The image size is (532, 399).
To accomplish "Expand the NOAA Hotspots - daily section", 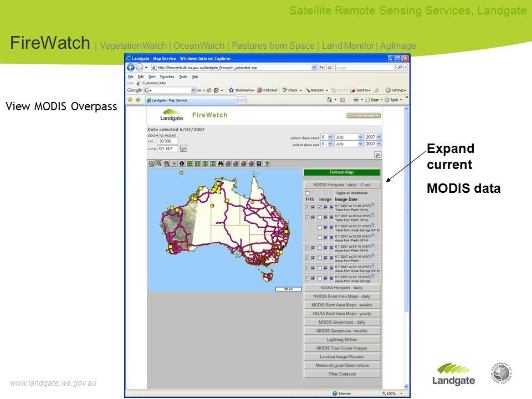I will point(342,288).
